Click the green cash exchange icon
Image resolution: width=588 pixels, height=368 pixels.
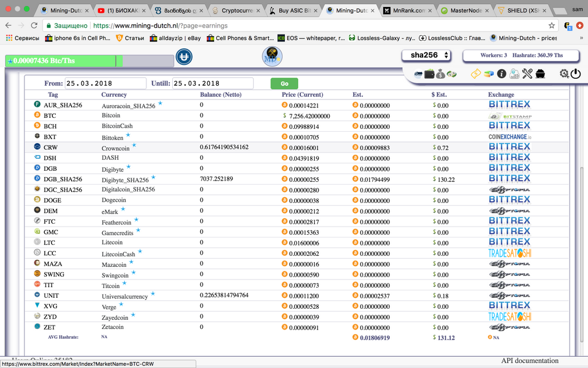(x=451, y=74)
